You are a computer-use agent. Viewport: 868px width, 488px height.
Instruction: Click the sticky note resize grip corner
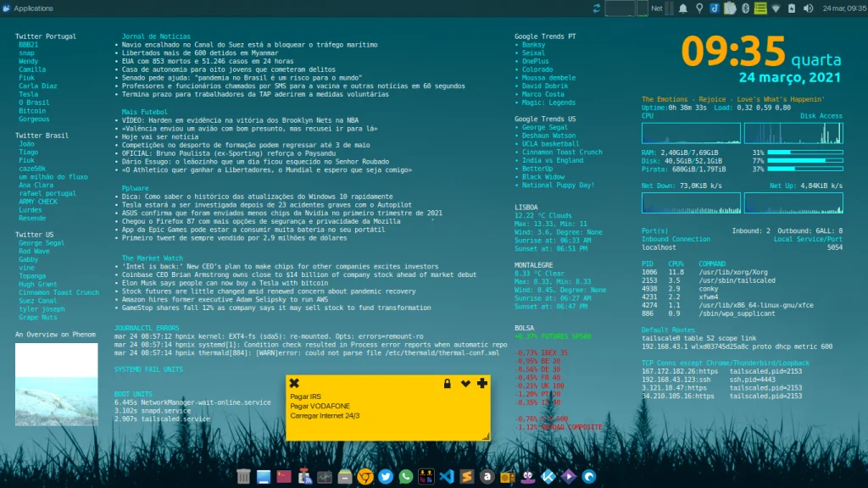[486, 436]
